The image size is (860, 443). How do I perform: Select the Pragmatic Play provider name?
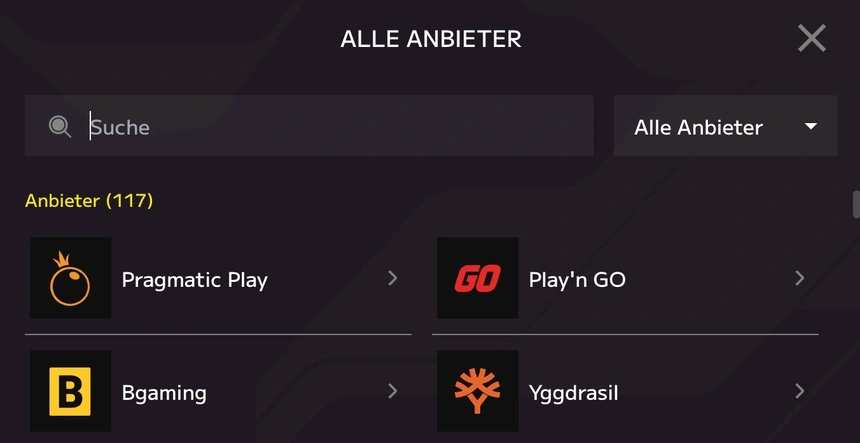pos(194,279)
